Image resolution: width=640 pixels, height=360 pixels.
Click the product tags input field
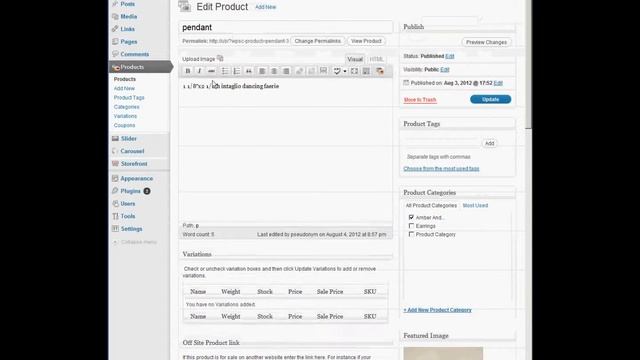(441, 143)
